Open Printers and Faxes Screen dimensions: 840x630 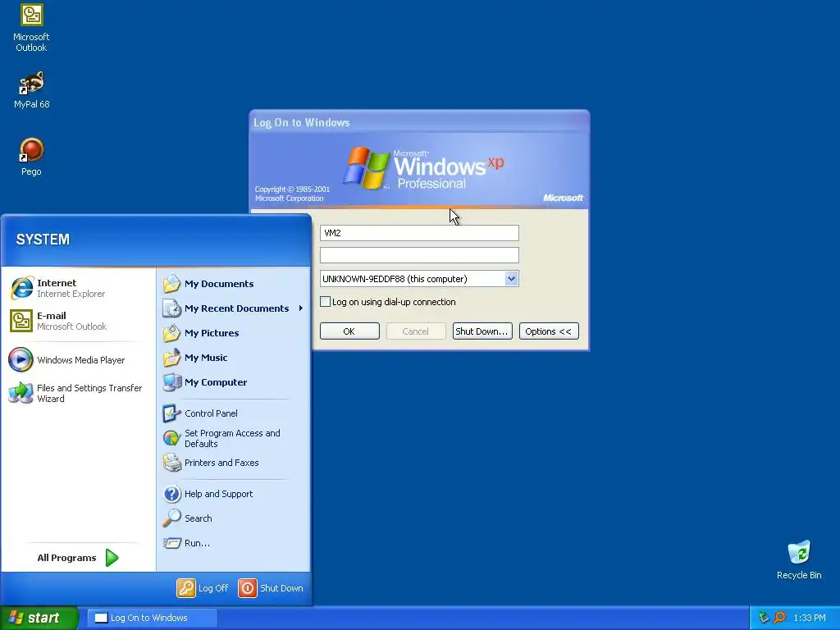[233, 463]
